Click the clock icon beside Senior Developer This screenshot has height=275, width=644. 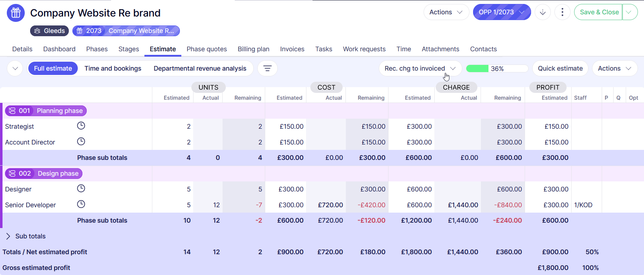coord(81,204)
